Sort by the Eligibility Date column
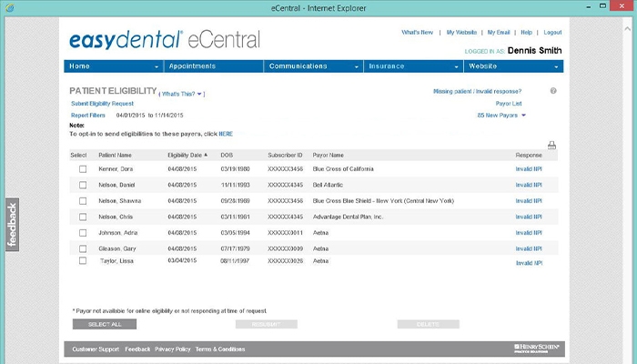 pyautogui.click(x=187, y=156)
